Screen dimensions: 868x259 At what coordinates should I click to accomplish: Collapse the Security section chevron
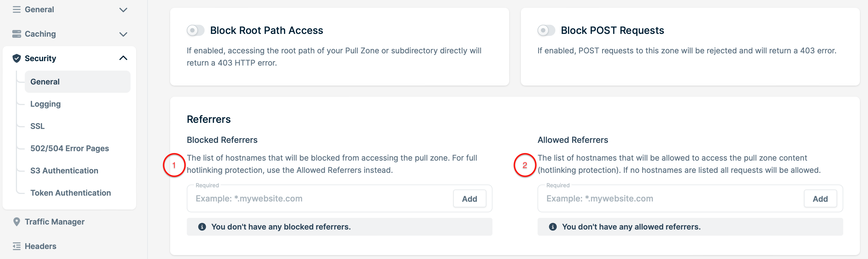(x=123, y=58)
